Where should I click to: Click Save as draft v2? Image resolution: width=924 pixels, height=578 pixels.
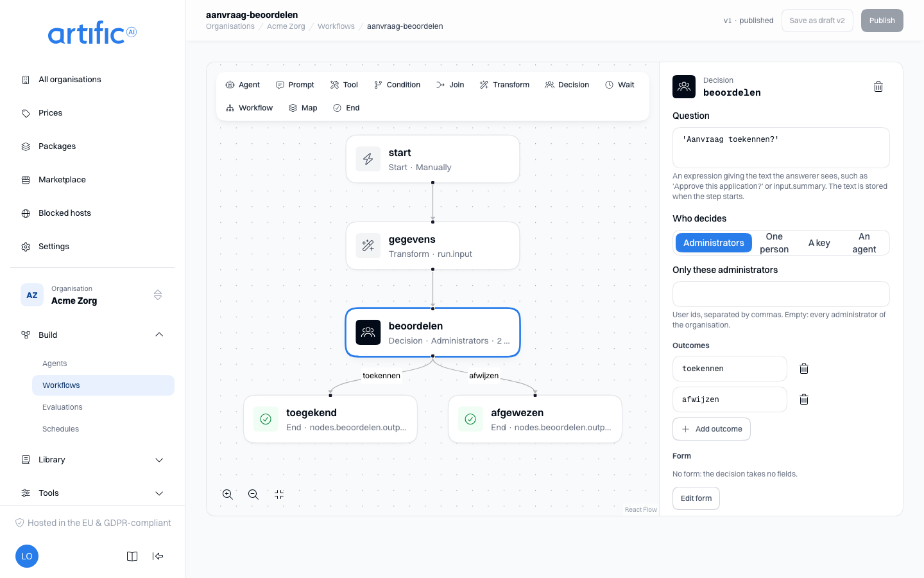pyautogui.click(x=817, y=21)
